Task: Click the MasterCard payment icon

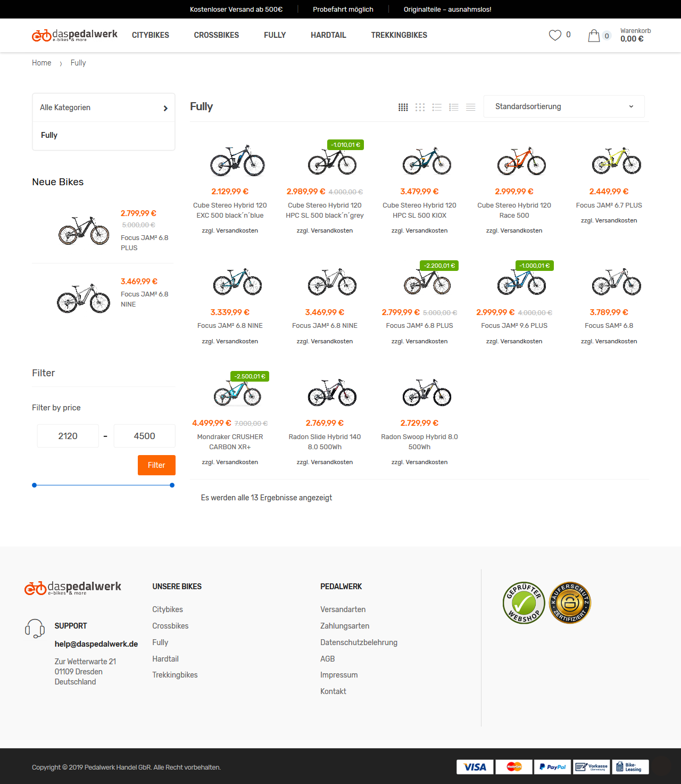Action: [514, 767]
